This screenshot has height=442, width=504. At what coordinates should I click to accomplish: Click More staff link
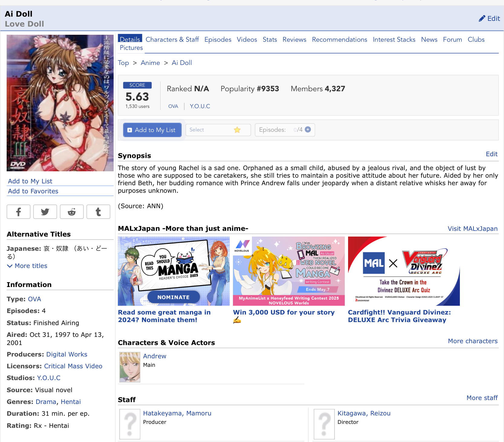pyautogui.click(x=482, y=398)
